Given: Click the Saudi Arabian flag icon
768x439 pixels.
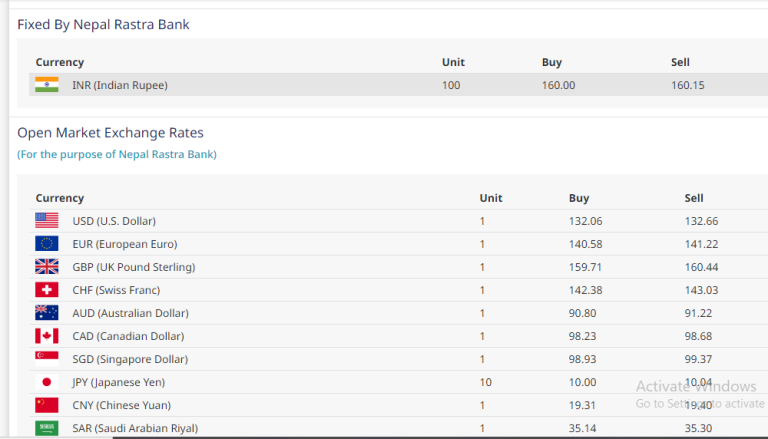Looking at the screenshot, I should pyautogui.click(x=47, y=428).
